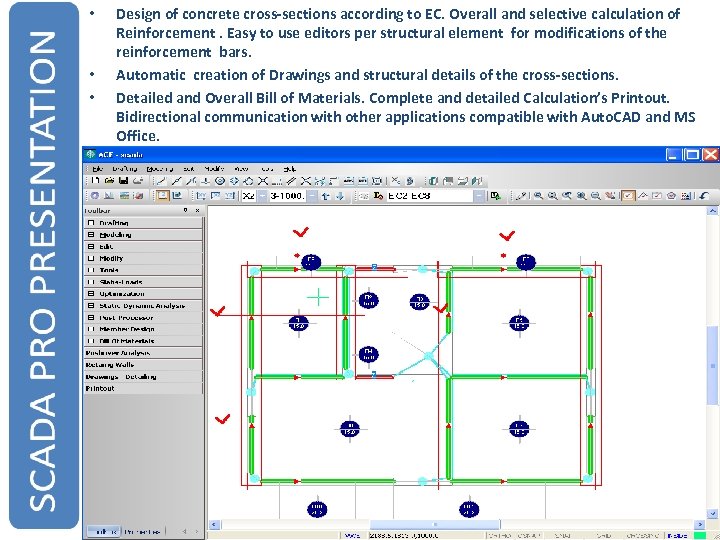Click the blue circle icon in second toolbar row

95,196
